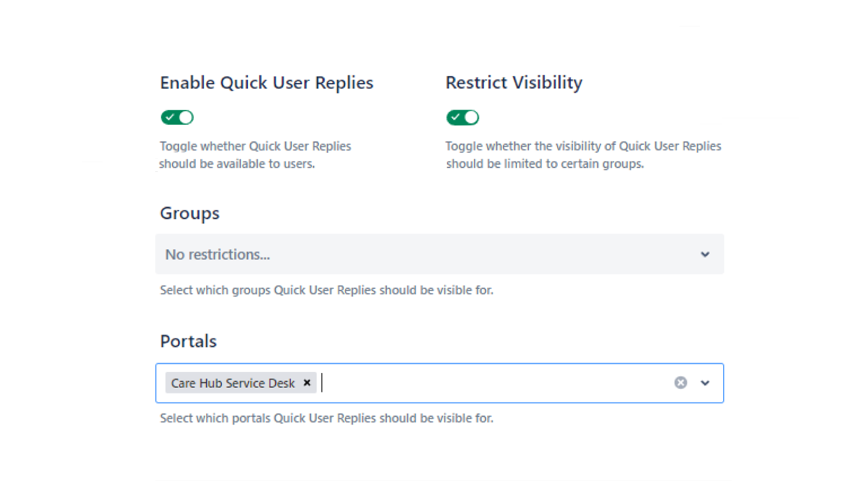
Task: Open the Groups 'No restrictions...' dropdown
Action: 439,254
